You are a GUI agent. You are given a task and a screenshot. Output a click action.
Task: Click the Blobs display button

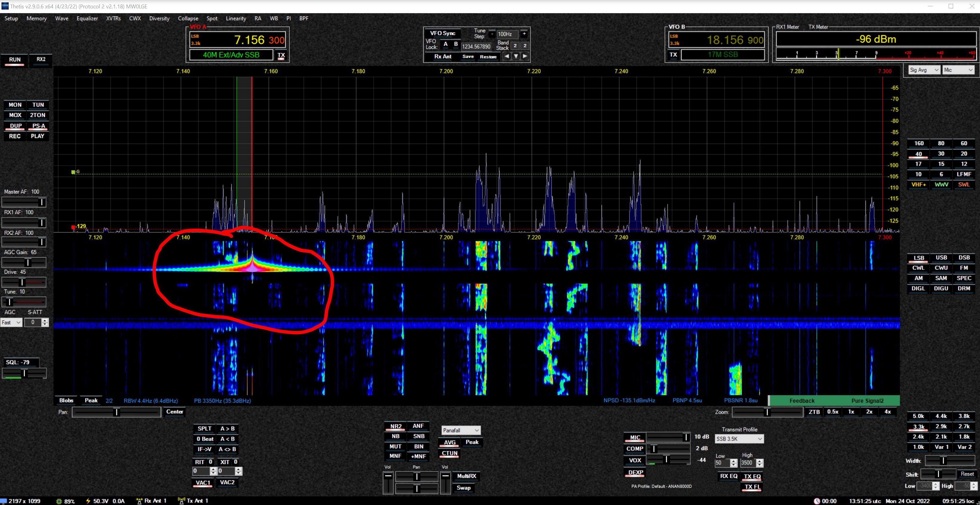(x=66, y=401)
